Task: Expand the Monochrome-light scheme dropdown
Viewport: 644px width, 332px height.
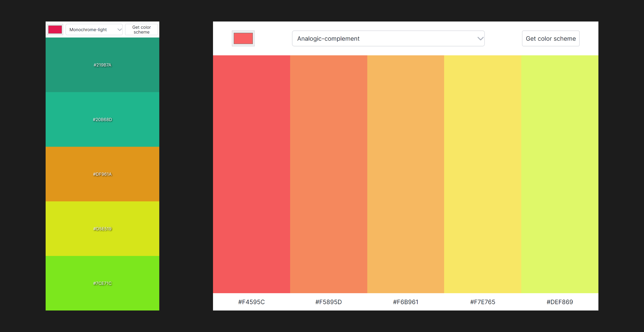Action: 94,30
